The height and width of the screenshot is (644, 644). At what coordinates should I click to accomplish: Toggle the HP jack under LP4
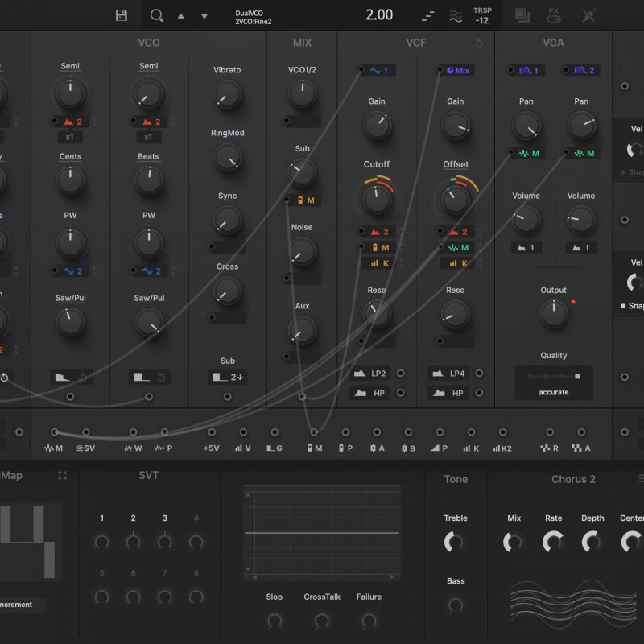click(x=480, y=393)
